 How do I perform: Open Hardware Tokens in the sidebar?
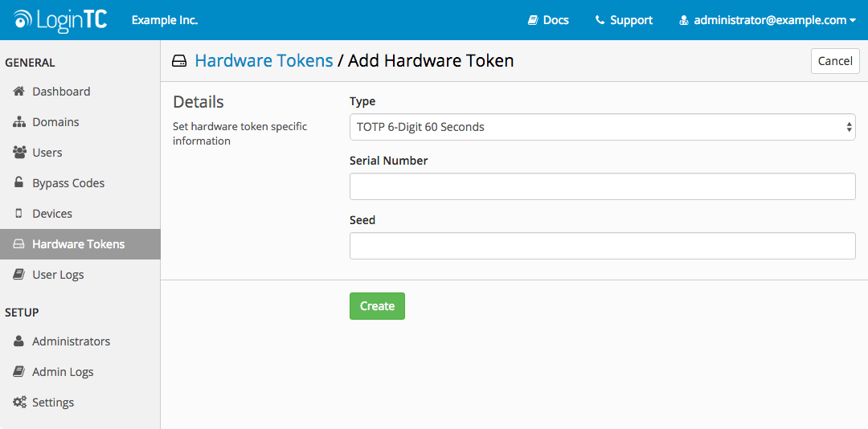(x=78, y=244)
